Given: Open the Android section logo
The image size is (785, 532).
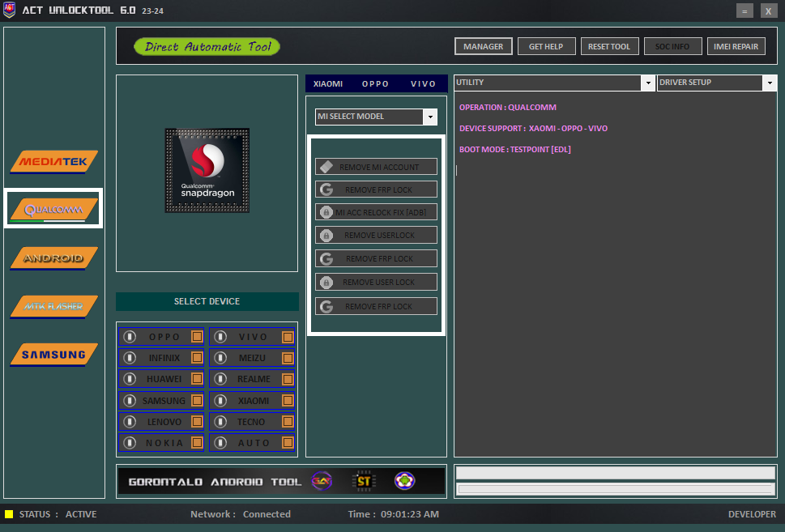Looking at the screenshot, I should coord(54,258).
